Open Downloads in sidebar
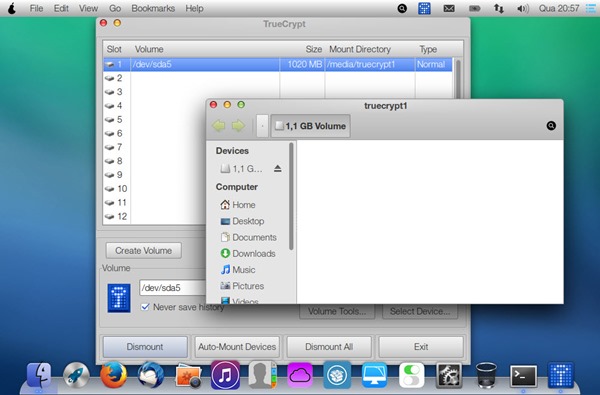The height and width of the screenshot is (395, 600). click(248, 254)
